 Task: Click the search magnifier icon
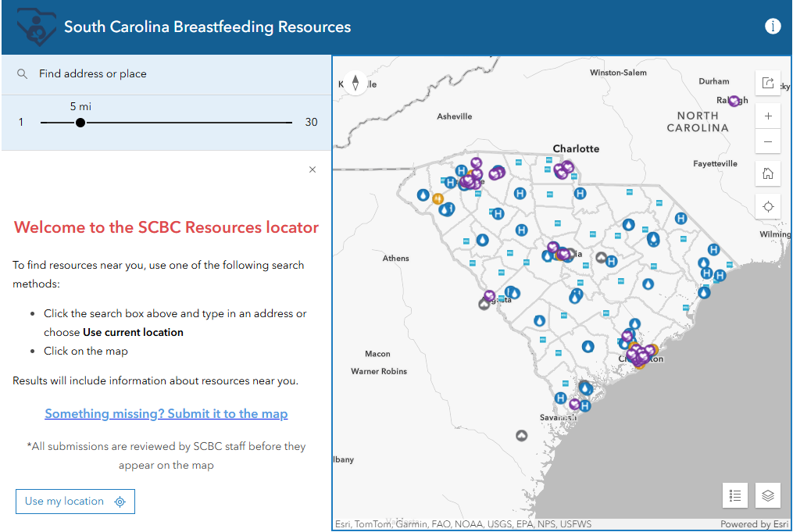tap(22, 73)
